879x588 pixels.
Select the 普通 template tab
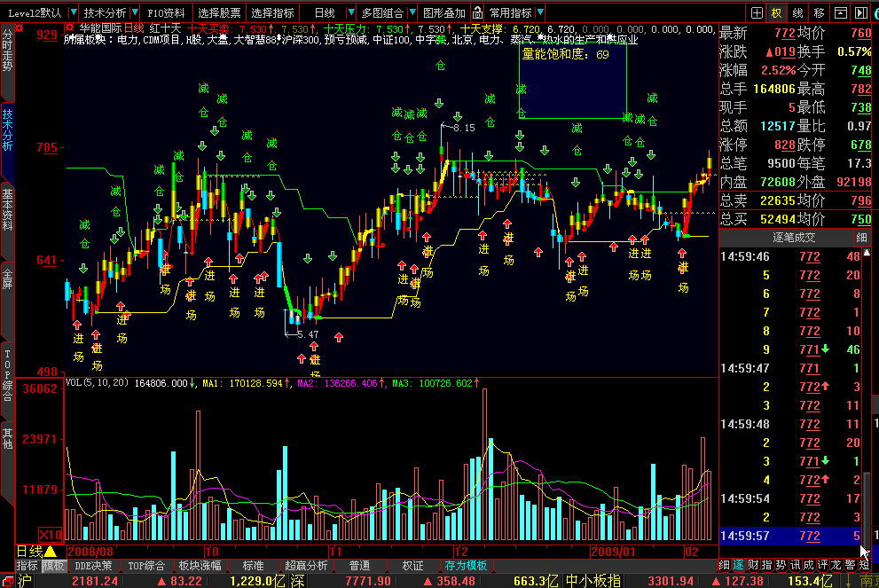click(359, 566)
